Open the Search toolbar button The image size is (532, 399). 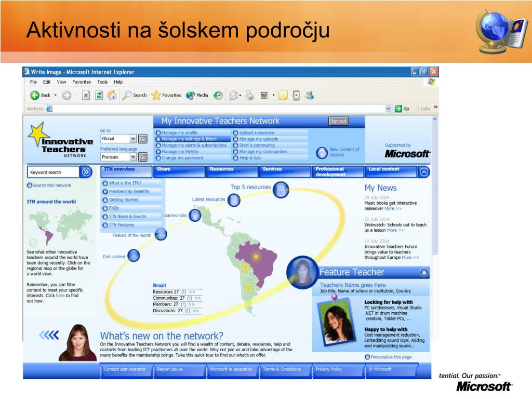[x=135, y=96]
